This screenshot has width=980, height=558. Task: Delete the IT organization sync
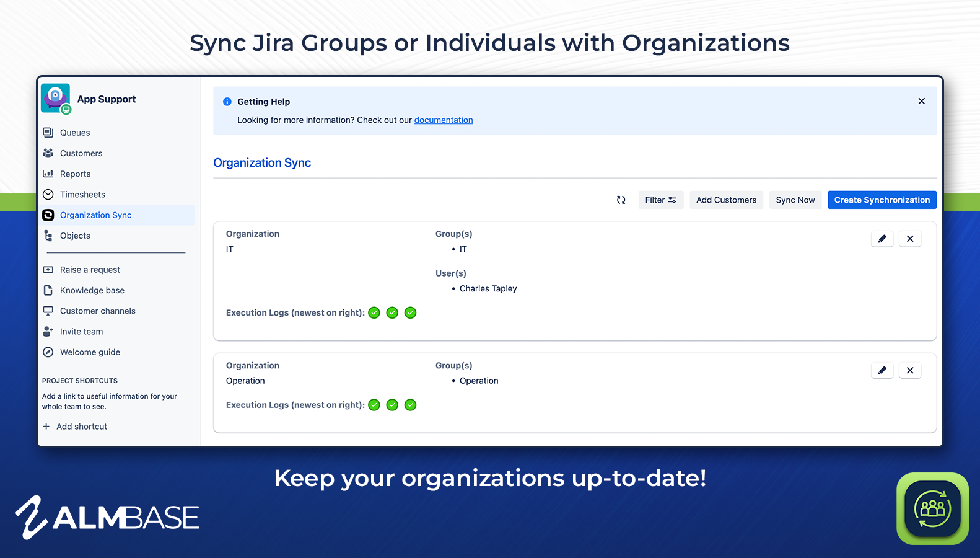click(x=910, y=239)
